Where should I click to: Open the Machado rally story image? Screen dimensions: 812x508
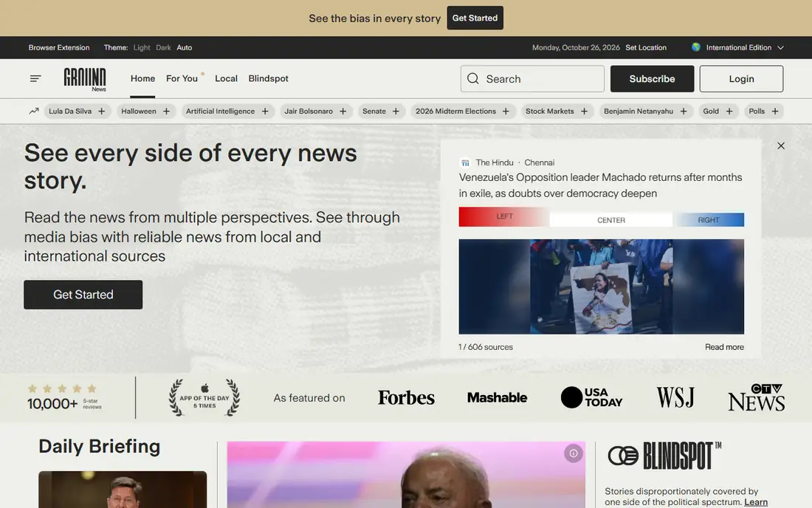click(x=601, y=286)
